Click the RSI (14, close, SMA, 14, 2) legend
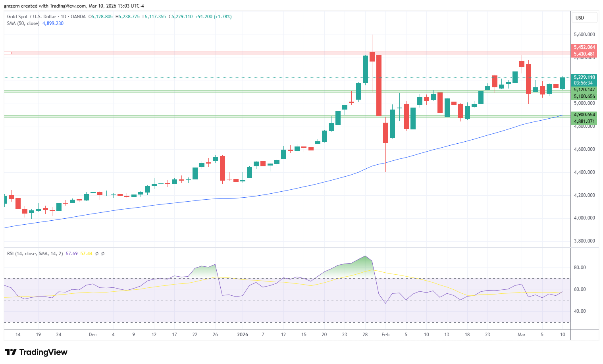 35,254
